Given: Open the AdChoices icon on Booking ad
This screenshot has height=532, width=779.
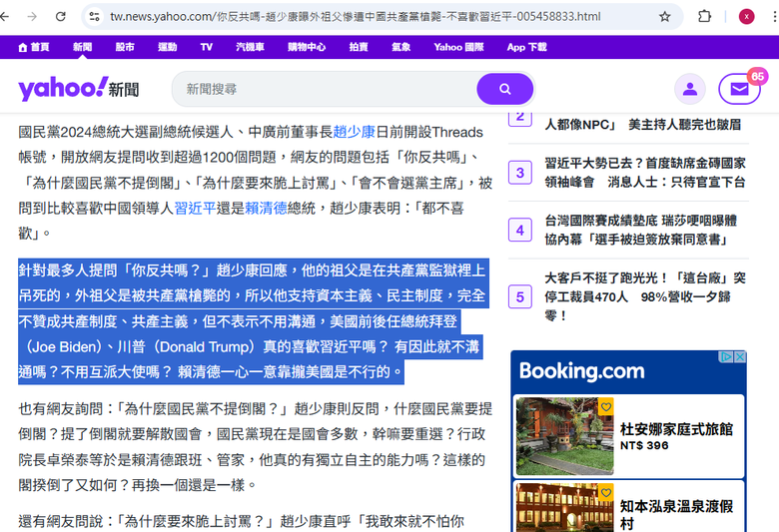Looking at the screenshot, I should point(727,356).
